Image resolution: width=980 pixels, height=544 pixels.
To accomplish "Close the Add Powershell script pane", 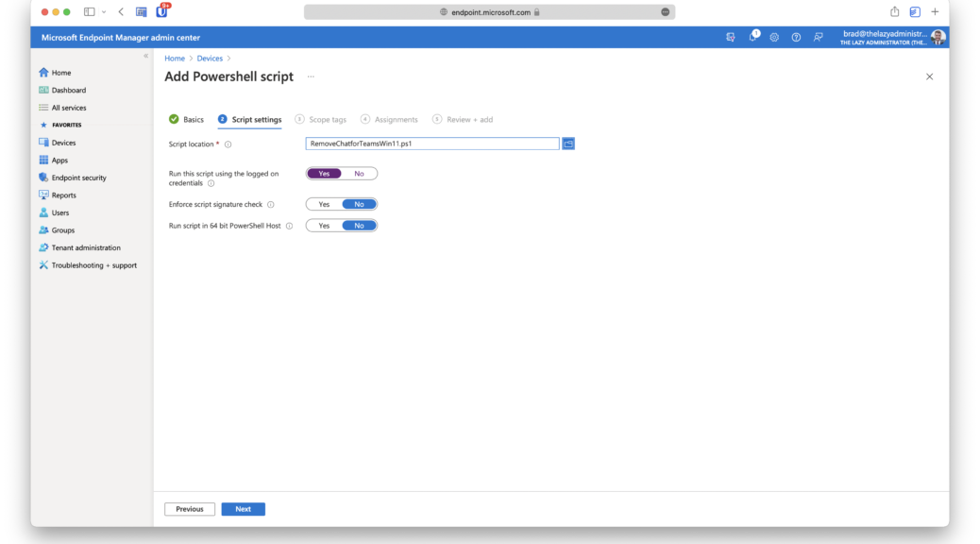I will point(929,76).
